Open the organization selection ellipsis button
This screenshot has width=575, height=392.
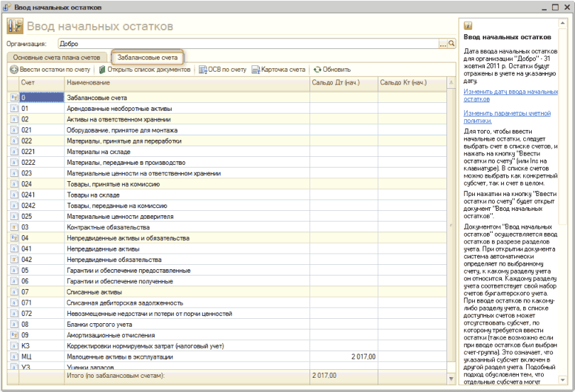443,43
